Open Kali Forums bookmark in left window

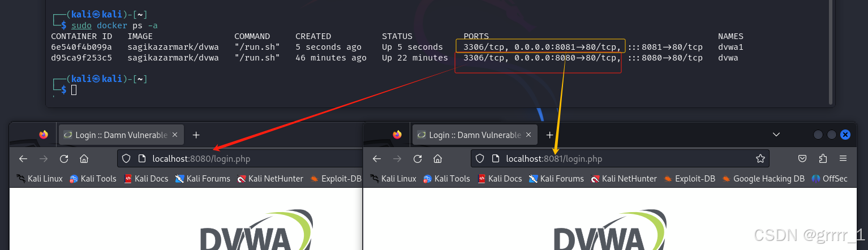[x=203, y=179]
